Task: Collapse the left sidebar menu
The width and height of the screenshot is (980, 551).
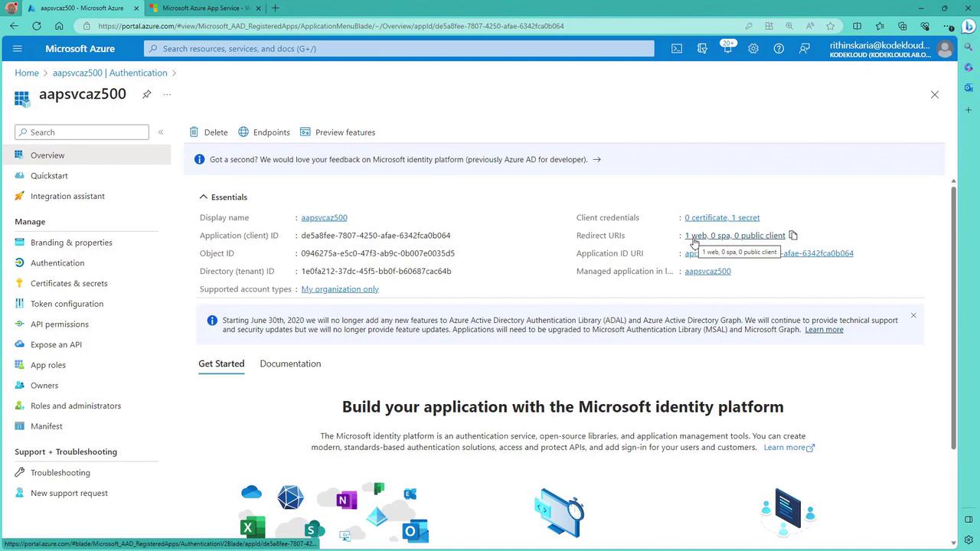Action: pos(161,132)
